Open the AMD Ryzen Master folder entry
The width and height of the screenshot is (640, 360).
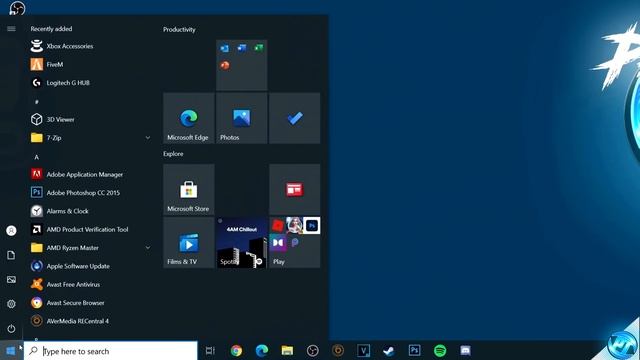point(90,248)
